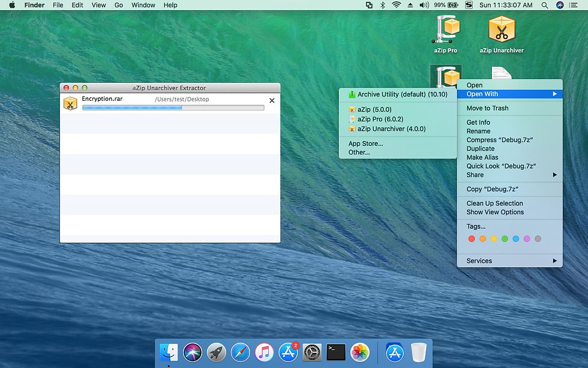Open App Store with update badge
The height and width of the screenshot is (368, 588).
point(289,352)
